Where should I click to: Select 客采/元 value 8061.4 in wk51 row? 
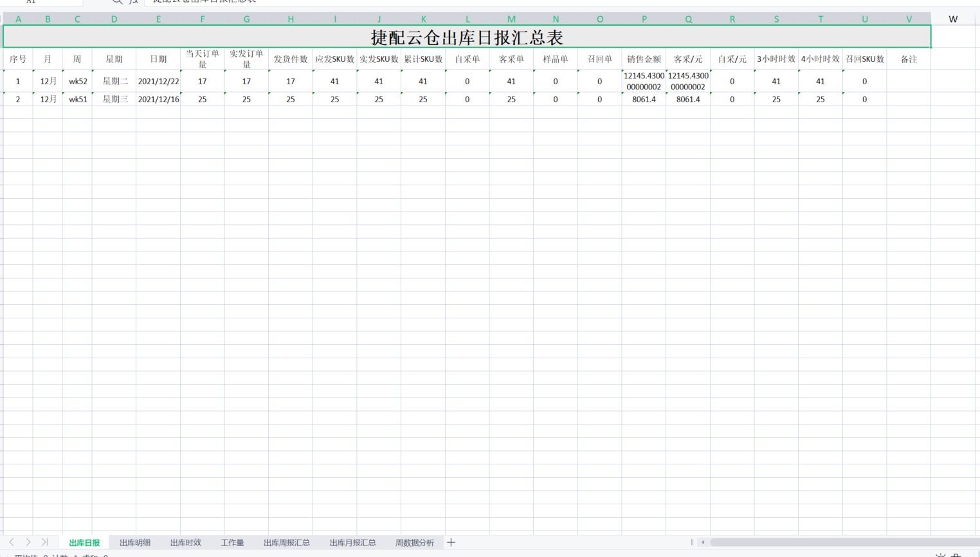click(688, 99)
